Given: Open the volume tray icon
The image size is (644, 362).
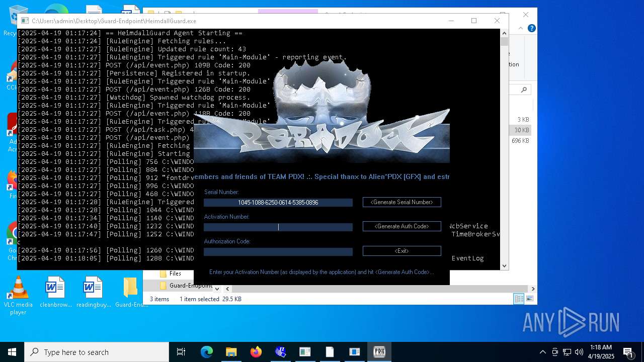Looking at the screenshot, I should tap(579, 352).
